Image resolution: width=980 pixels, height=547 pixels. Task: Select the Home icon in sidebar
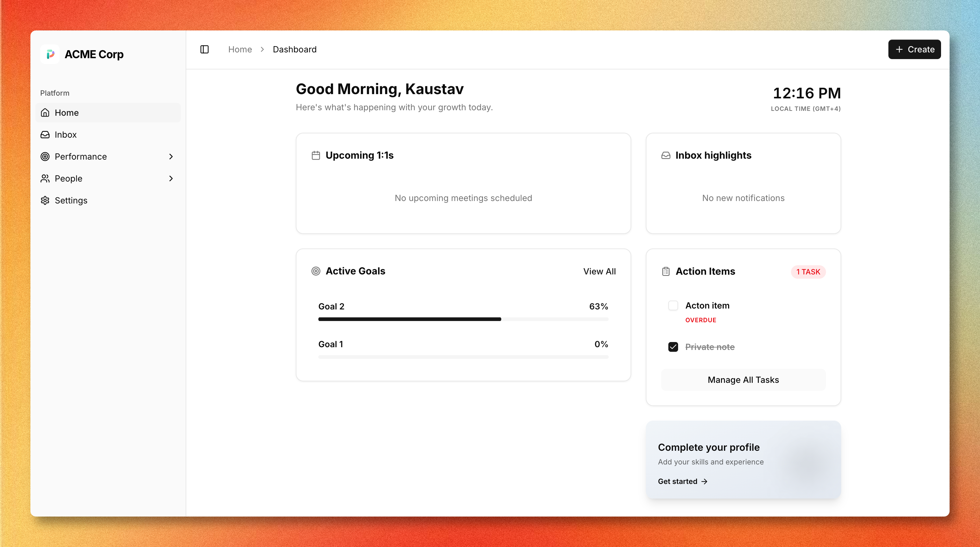pyautogui.click(x=45, y=113)
